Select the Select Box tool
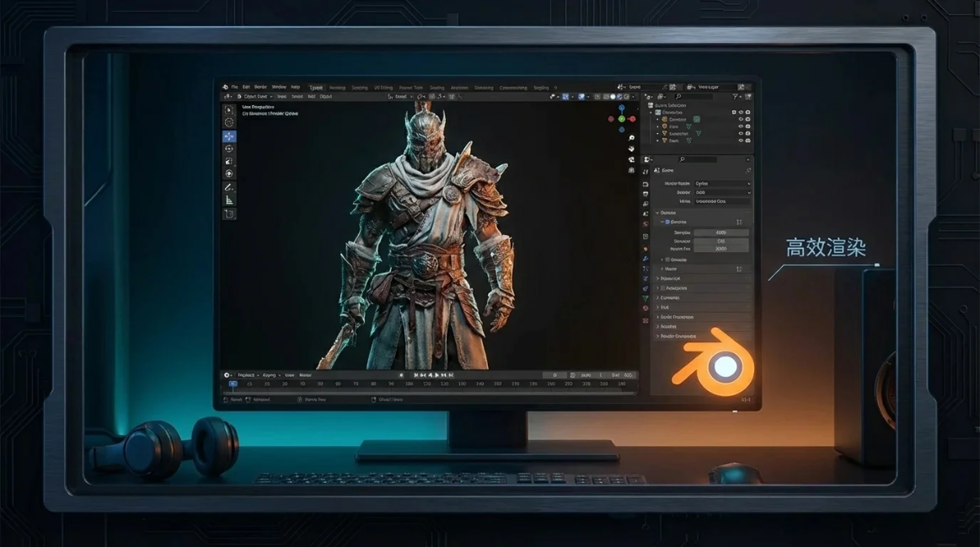This screenshot has height=547, width=980. [229, 110]
